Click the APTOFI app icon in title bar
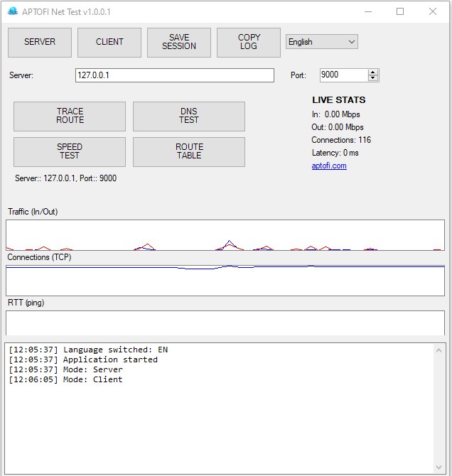This screenshot has width=452, height=476. tap(12, 11)
